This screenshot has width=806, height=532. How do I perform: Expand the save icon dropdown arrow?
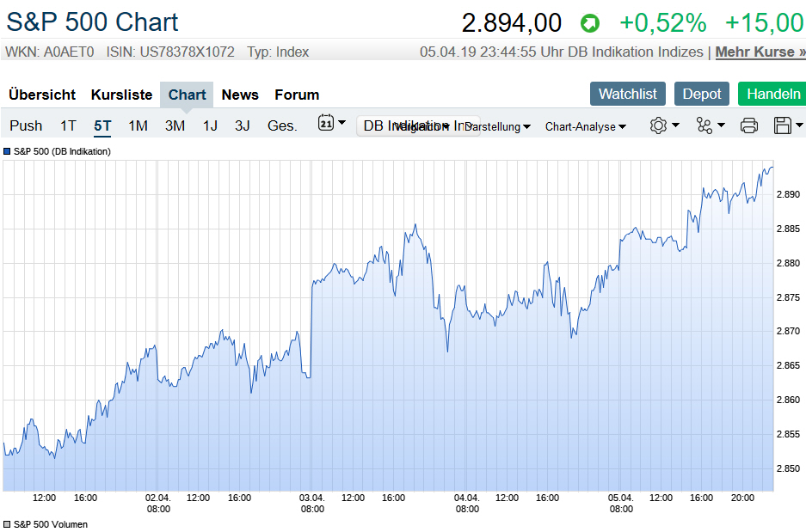pos(799,125)
